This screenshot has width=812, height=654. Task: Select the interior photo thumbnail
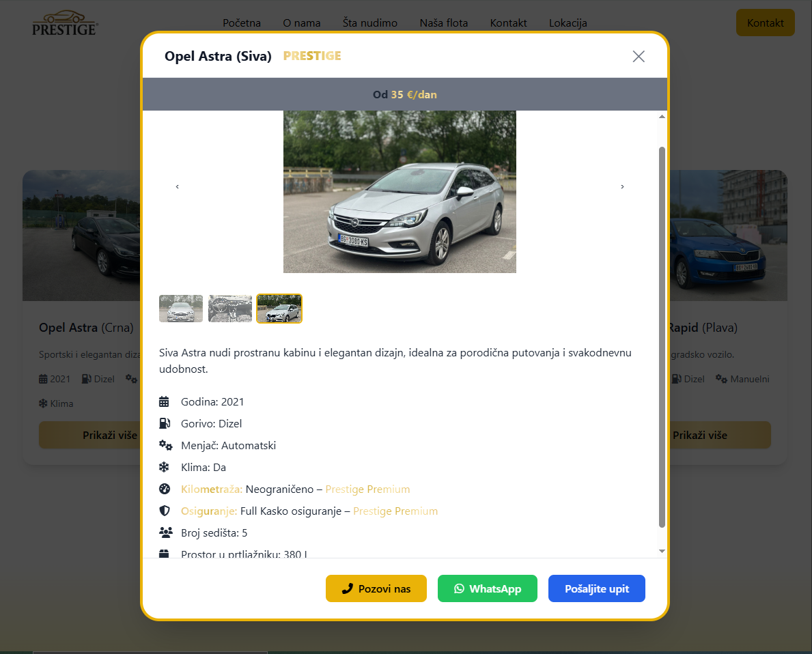230,309
